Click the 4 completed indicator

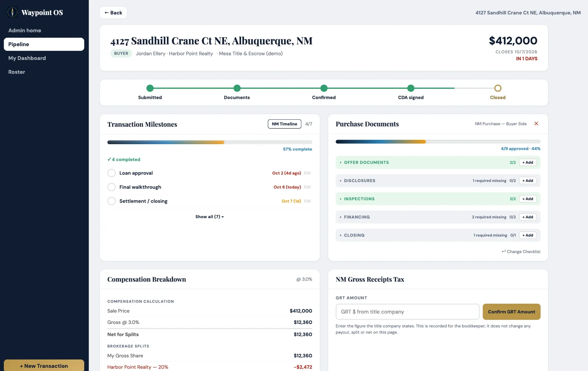coord(124,159)
